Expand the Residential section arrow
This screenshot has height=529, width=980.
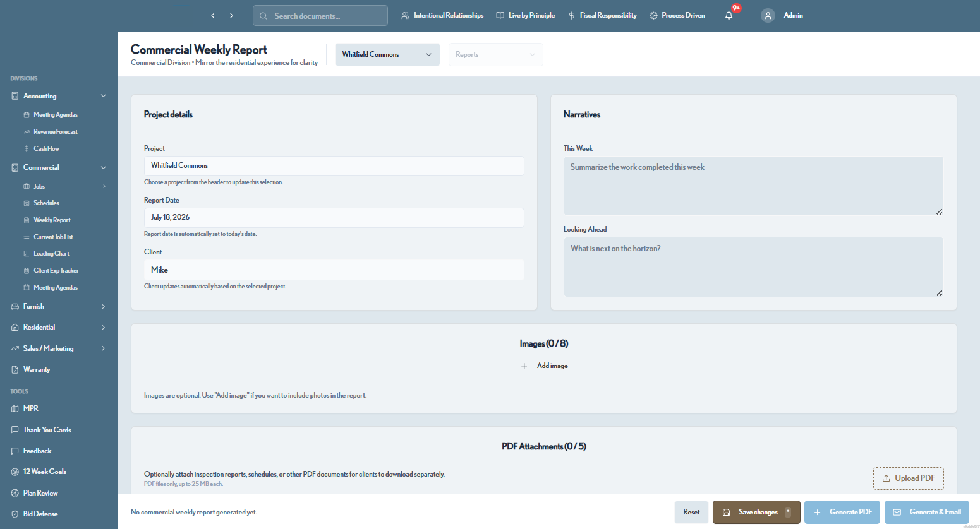click(104, 327)
